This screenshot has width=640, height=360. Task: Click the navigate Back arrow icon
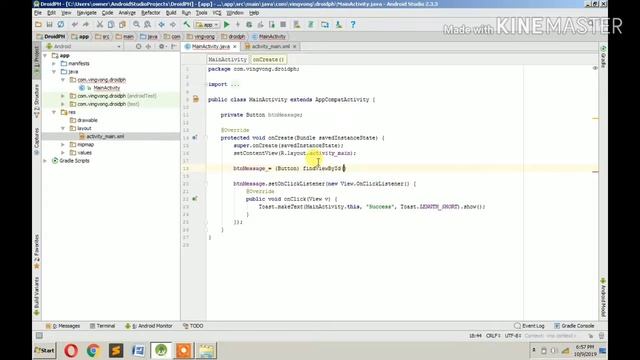(162, 25)
